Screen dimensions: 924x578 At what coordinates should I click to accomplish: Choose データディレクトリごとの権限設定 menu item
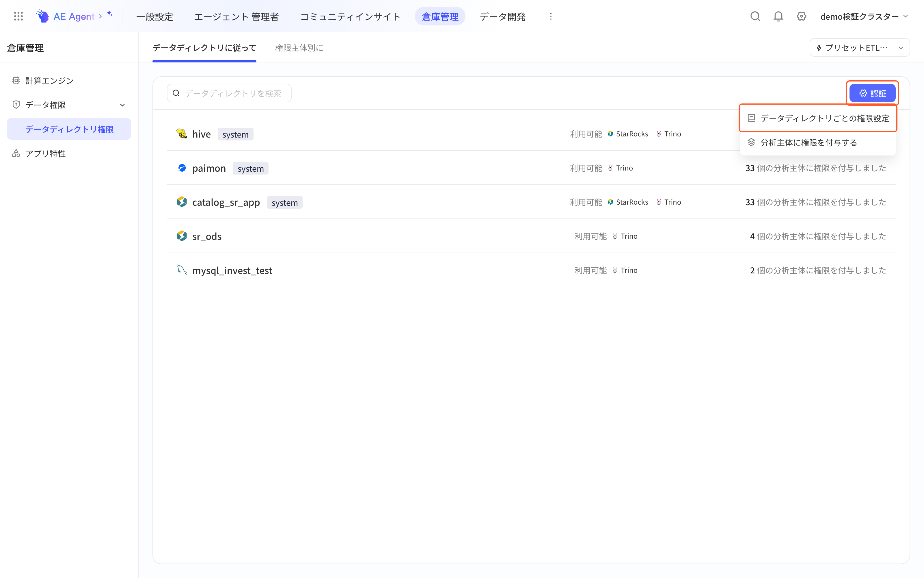point(817,118)
